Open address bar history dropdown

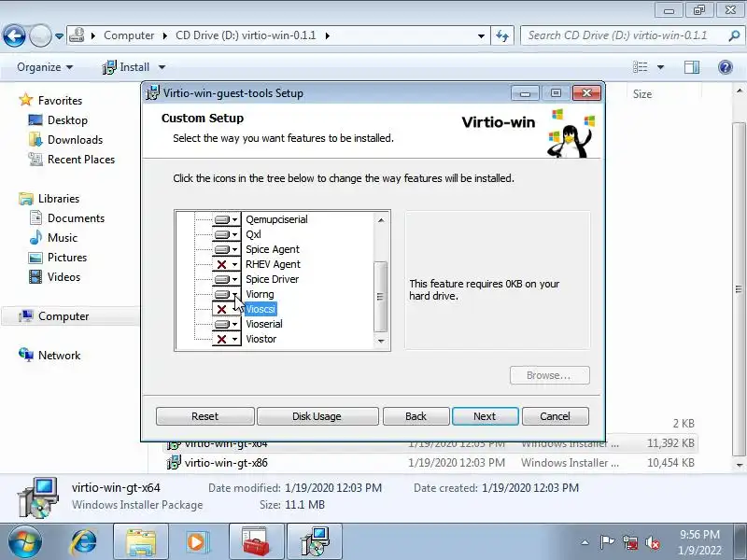pyautogui.click(x=481, y=35)
